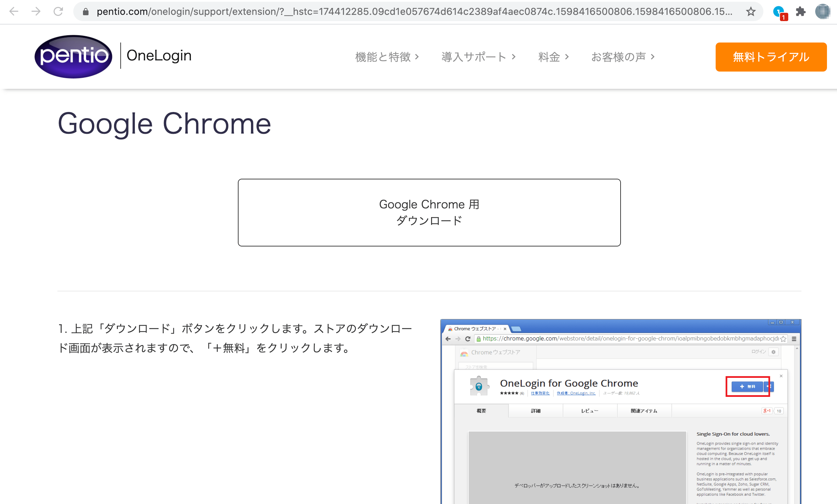
Task: Click the browser forward arrow
Action: tap(36, 11)
